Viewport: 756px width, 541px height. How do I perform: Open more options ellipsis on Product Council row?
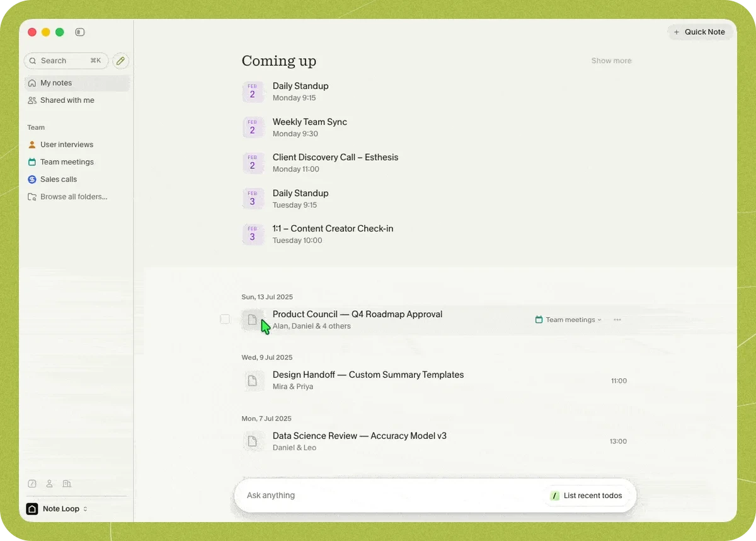coord(617,320)
